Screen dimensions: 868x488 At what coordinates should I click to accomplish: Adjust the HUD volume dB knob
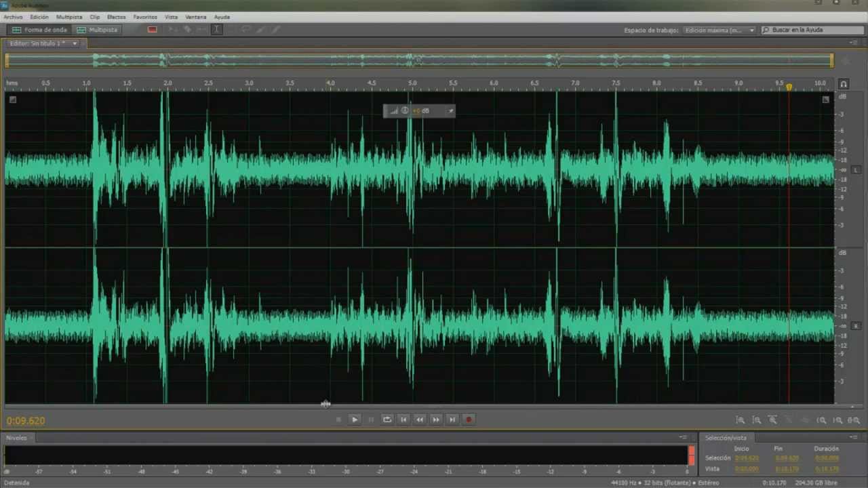(x=405, y=110)
